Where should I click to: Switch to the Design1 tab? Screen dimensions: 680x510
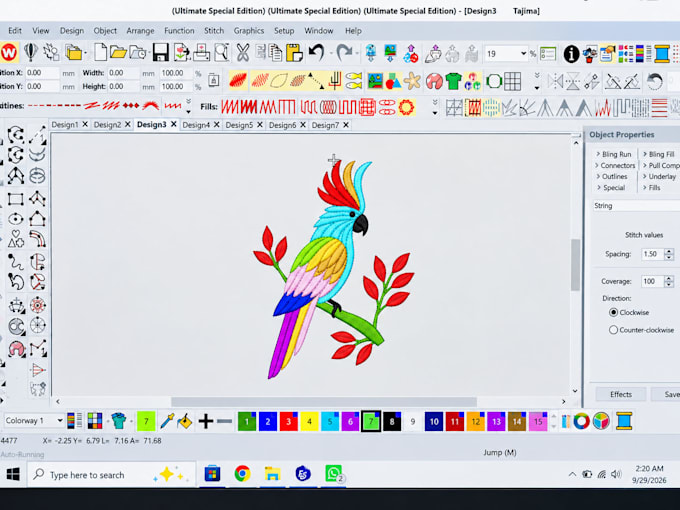coord(65,125)
